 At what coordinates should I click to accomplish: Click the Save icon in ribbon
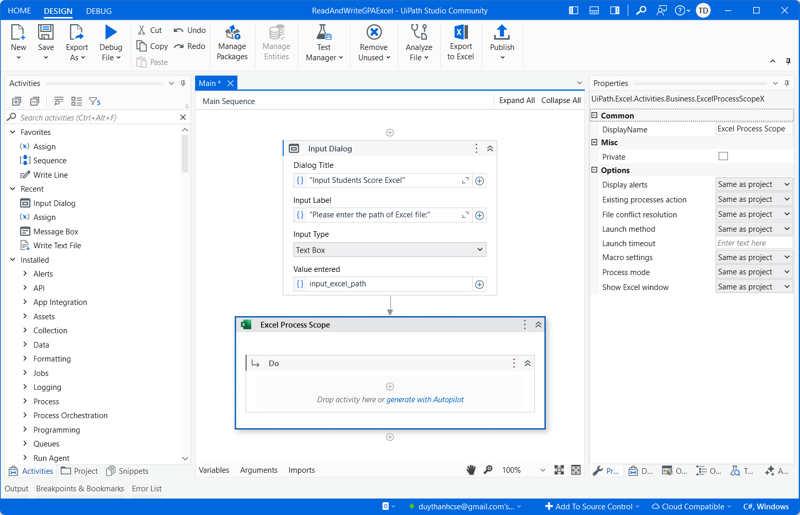pyautogui.click(x=45, y=33)
